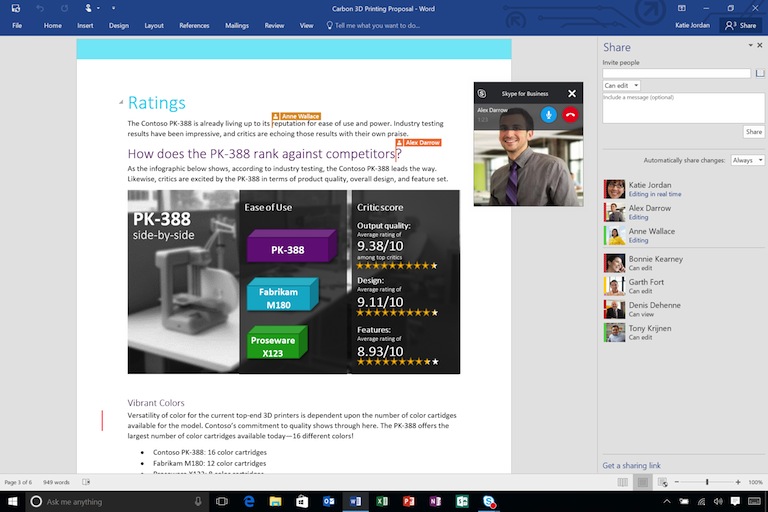
Task: Click the Get a sharing link link
Action: [631, 466]
